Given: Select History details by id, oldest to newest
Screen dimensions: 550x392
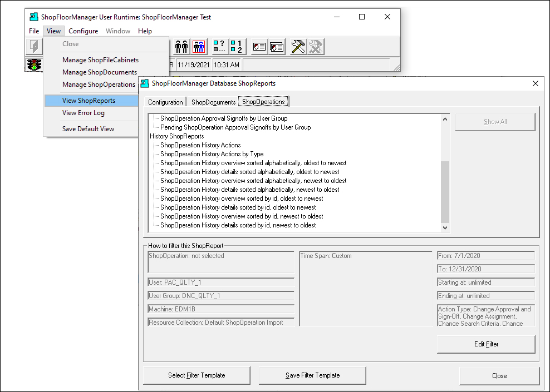Looking at the screenshot, I should pyautogui.click(x=238, y=207).
